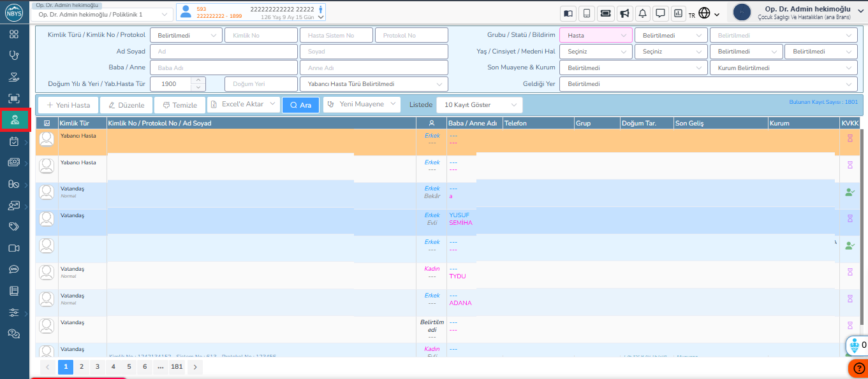This screenshot has width=868, height=379.
Task: Go to page 5
Action: (x=129, y=366)
